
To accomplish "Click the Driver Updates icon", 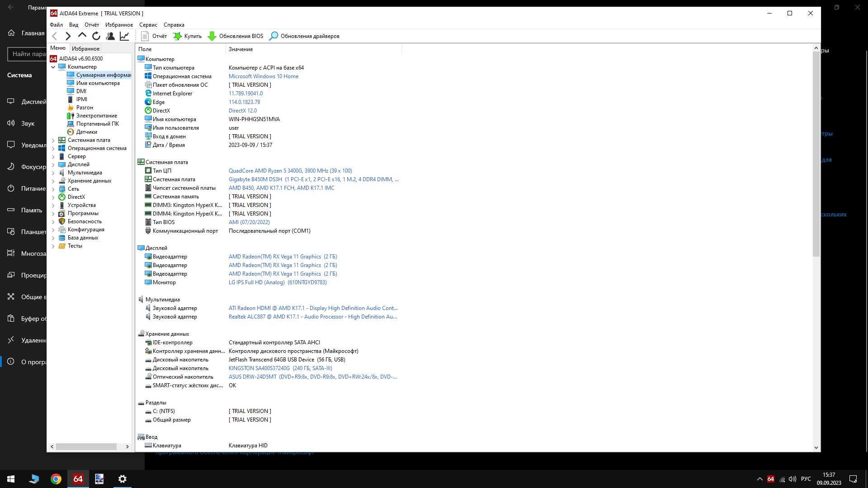I will click(274, 36).
